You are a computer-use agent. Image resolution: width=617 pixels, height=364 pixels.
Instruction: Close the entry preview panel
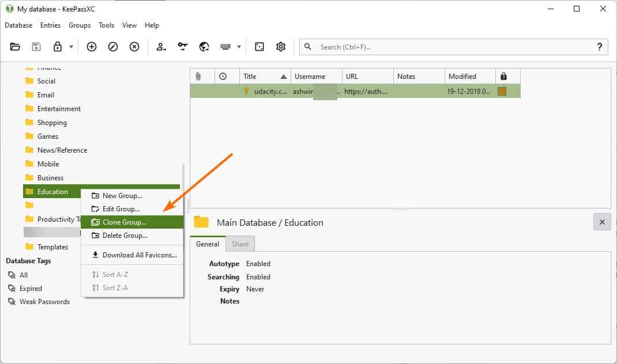point(602,222)
